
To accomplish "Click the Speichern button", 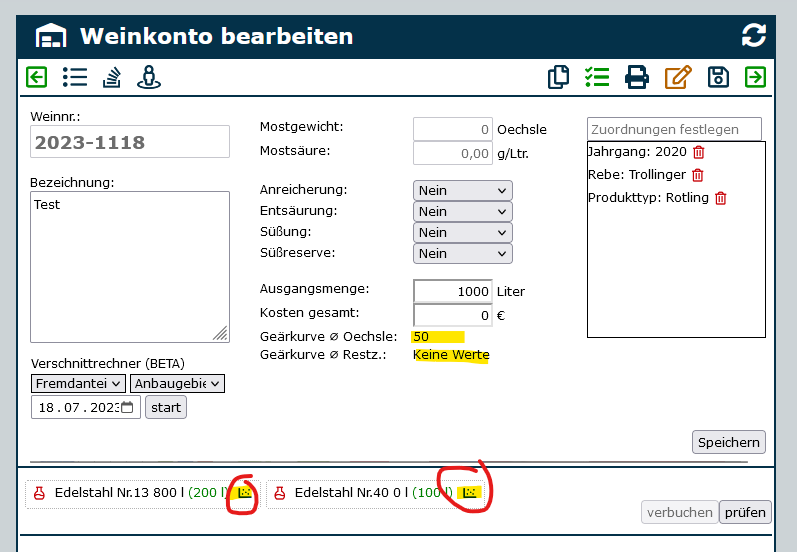I will pos(729,442).
